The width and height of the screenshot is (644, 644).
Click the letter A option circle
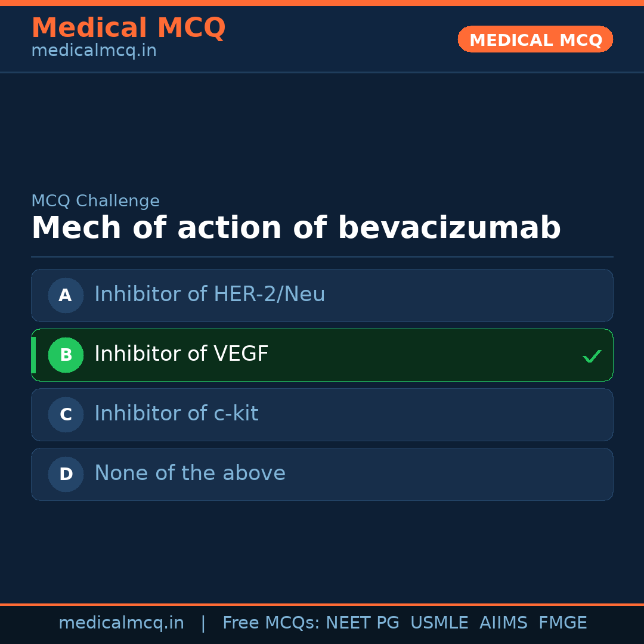pos(66,295)
